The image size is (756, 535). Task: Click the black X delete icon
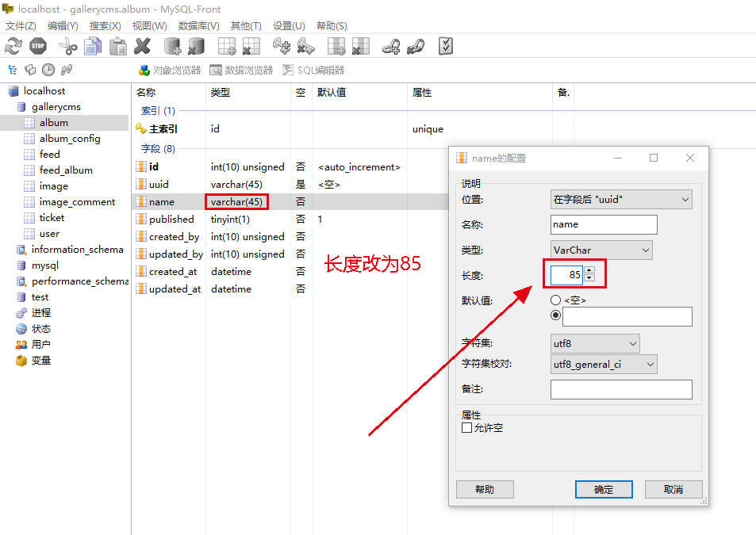point(143,46)
